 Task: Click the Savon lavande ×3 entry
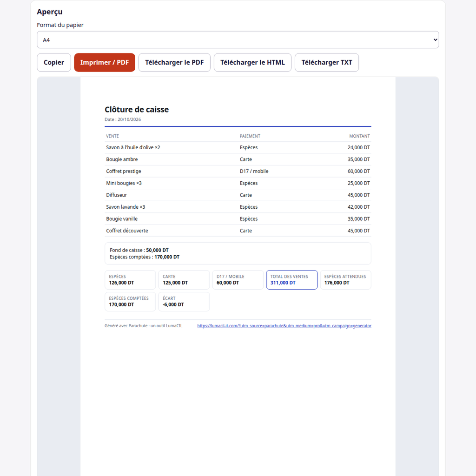click(x=126, y=207)
